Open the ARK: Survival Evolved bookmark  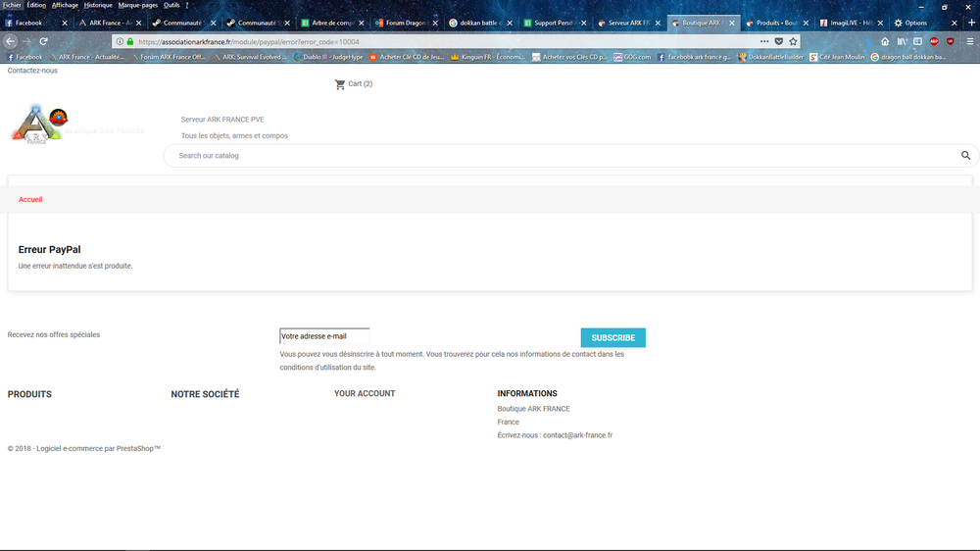click(x=249, y=57)
